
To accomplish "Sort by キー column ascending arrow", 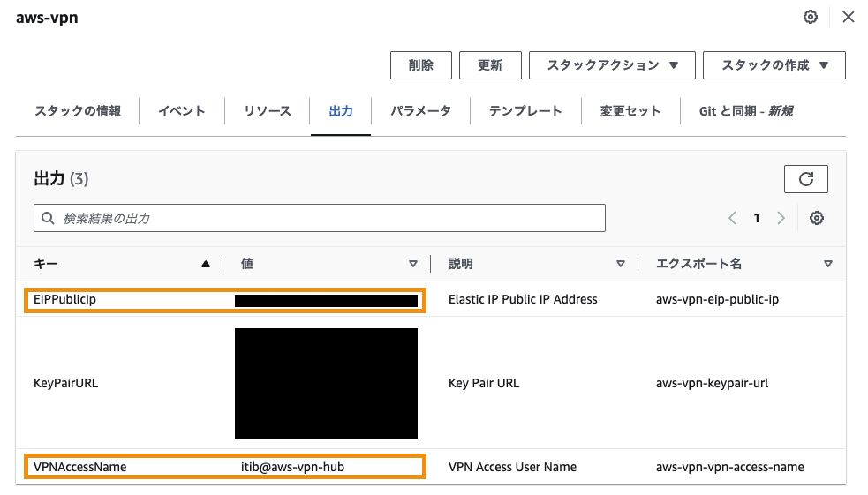I will pyautogui.click(x=206, y=264).
